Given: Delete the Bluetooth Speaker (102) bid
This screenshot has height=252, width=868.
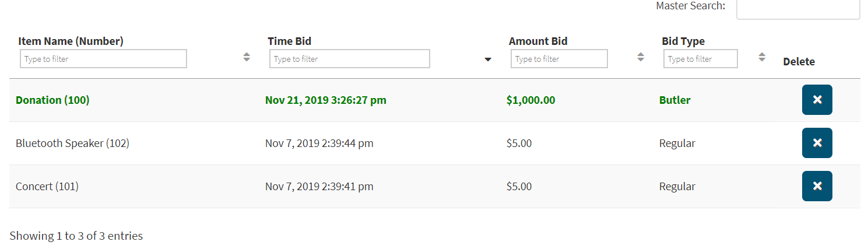Looking at the screenshot, I should click(817, 143).
